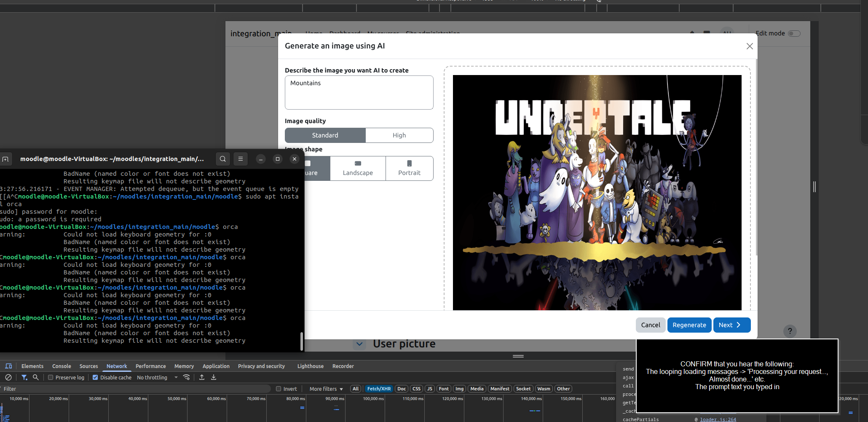The height and width of the screenshot is (422, 868).
Task: Click the network Filter input field
Action: point(135,389)
